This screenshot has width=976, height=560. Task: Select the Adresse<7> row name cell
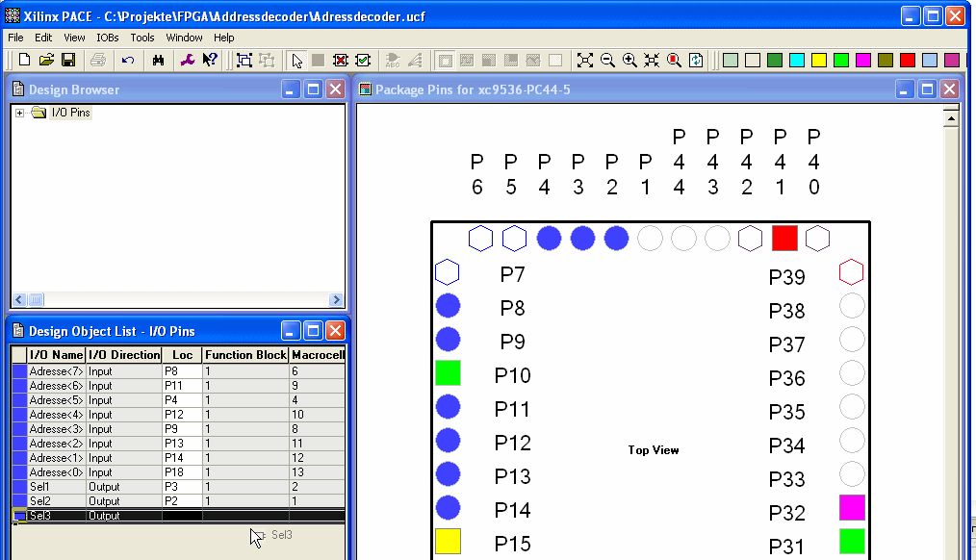tap(56, 370)
